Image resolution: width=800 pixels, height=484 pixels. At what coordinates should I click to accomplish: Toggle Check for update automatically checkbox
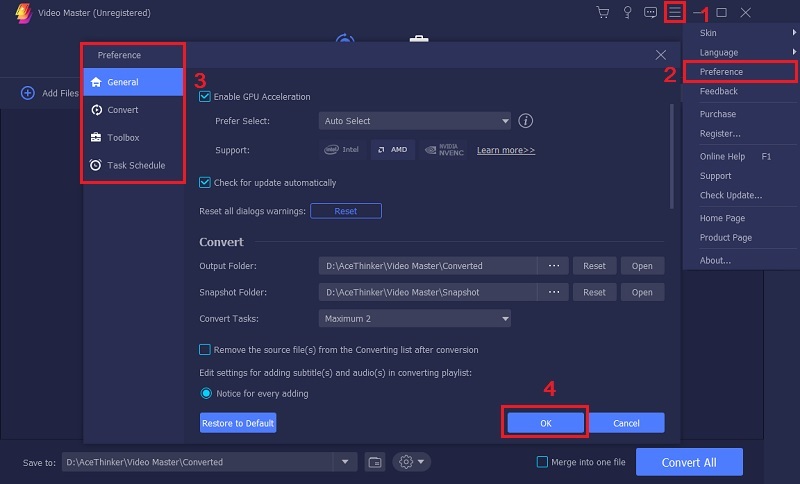[205, 183]
